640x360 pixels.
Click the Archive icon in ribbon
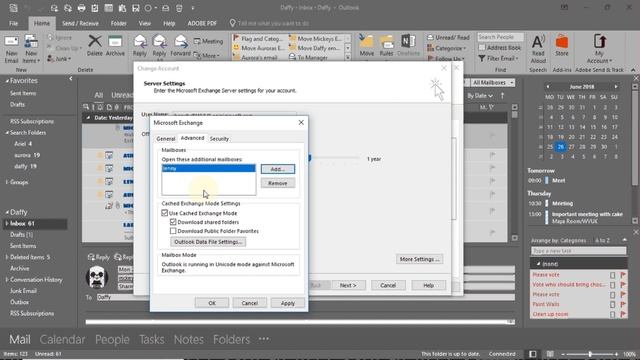pos(115,45)
